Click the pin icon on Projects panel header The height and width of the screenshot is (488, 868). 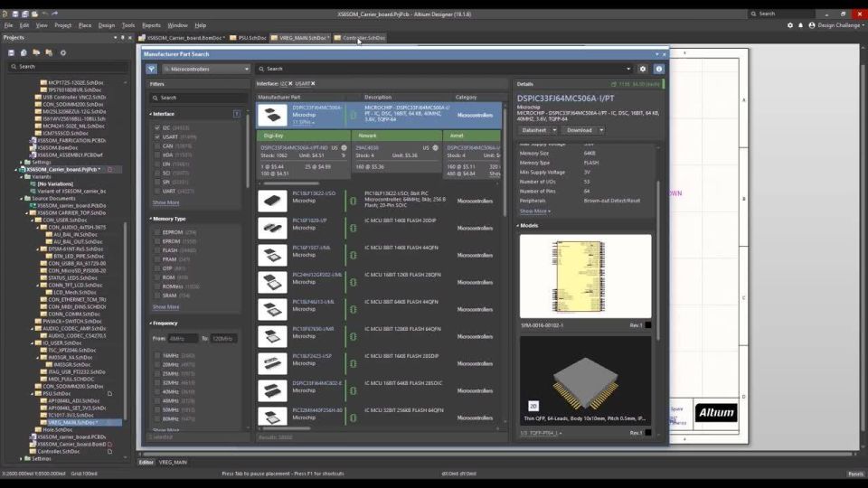[122, 38]
